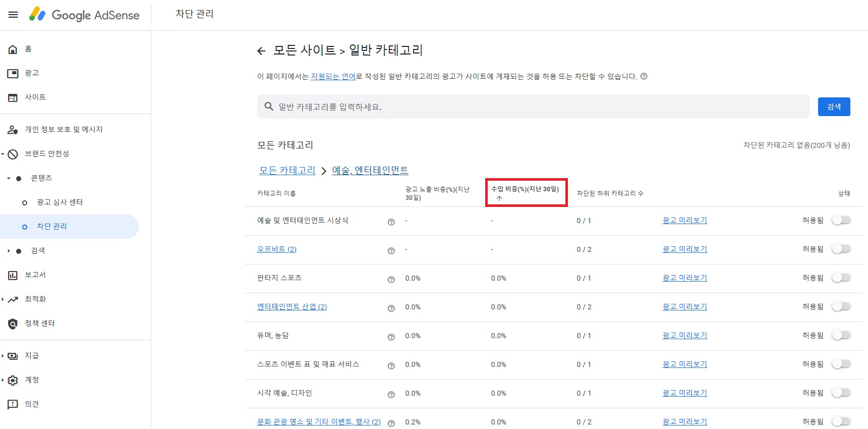The height and width of the screenshot is (429, 868).
Task: Click help icon for 시각 예술, 디자인
Action: 391,395
